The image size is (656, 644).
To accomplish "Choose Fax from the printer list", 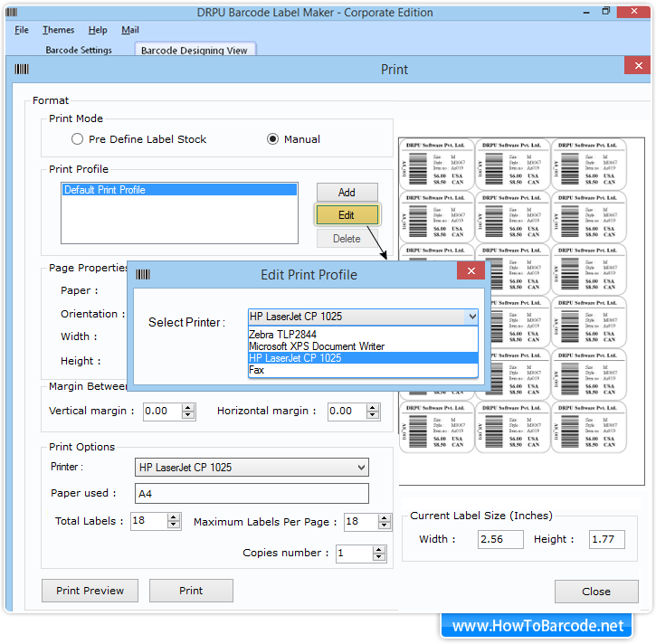I will point(363,370).
